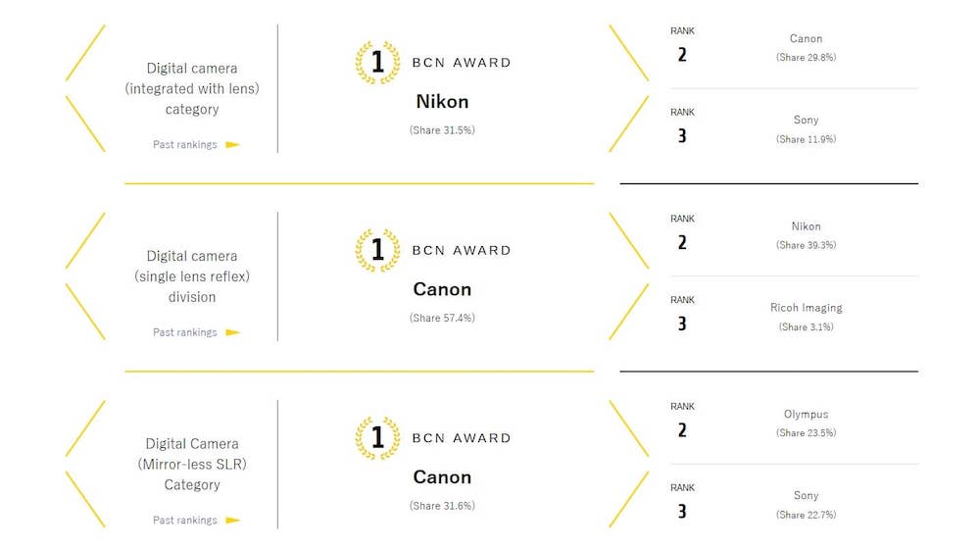This screenshot has width=980, height=549.
Task: Click rank 2 Nikon entry with 39.3% share
Action: coord(806,226)
